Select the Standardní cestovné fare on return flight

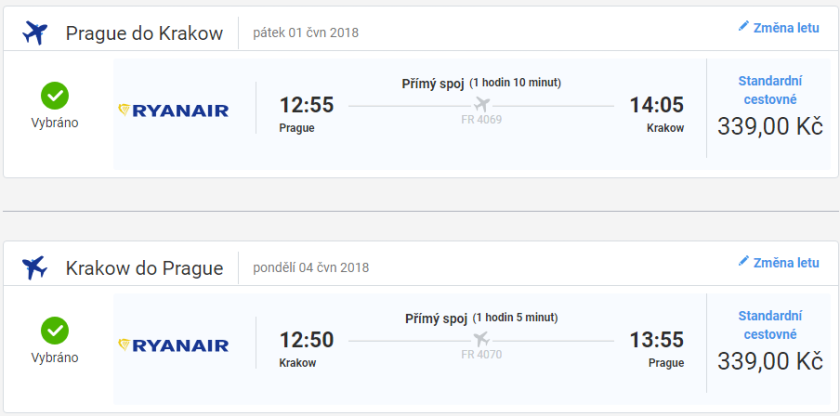point(767,326)
